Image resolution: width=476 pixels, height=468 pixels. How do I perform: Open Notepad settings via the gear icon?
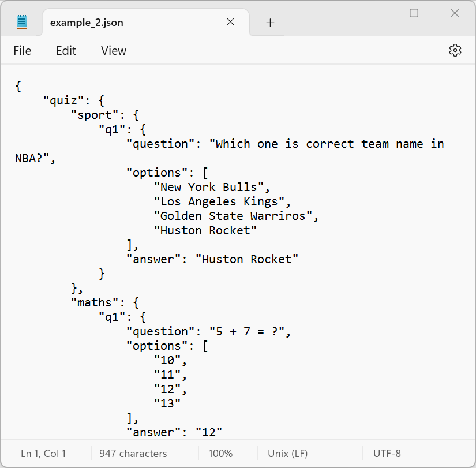point(455,51)
